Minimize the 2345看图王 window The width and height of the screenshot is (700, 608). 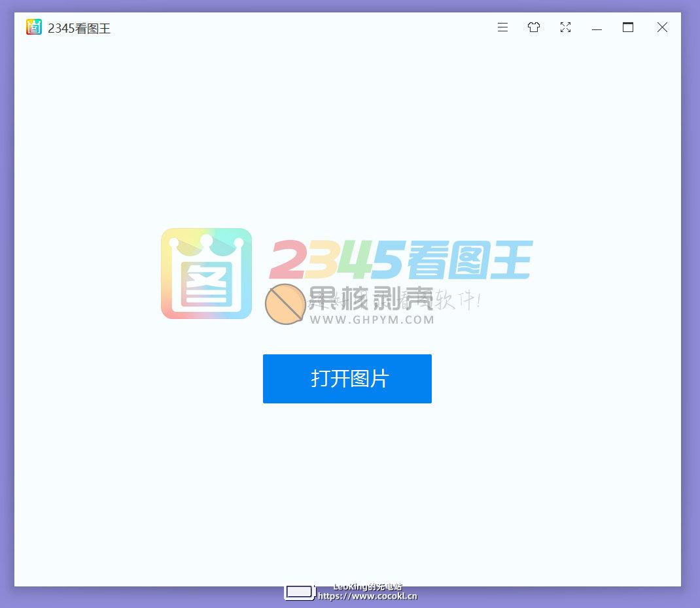point(597,29)
